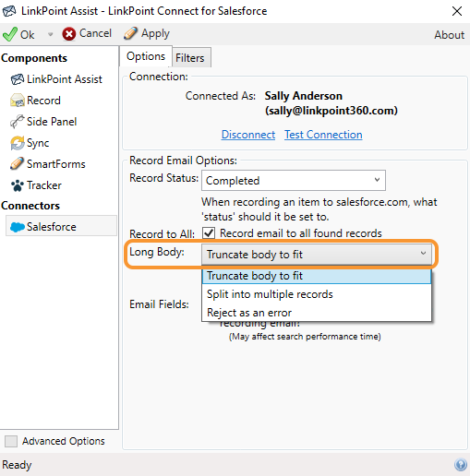Choose Truncate body to fit option

pos(317,276)
